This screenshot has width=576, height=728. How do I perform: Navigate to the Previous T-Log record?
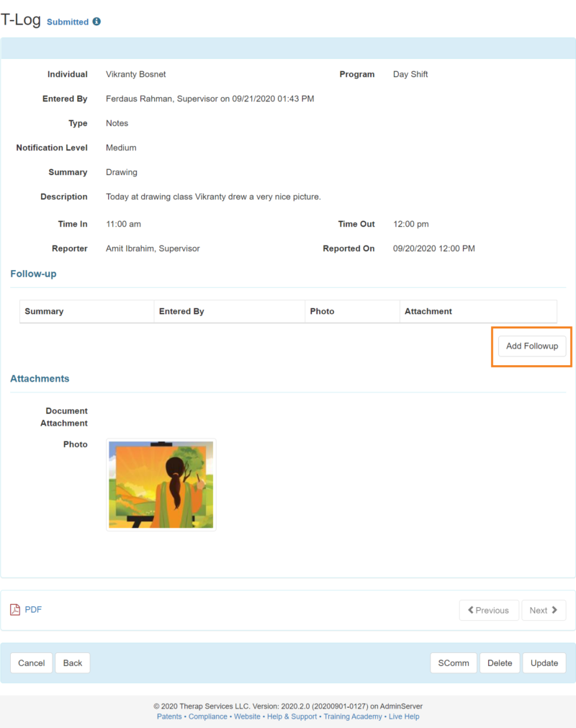[489, 610]
